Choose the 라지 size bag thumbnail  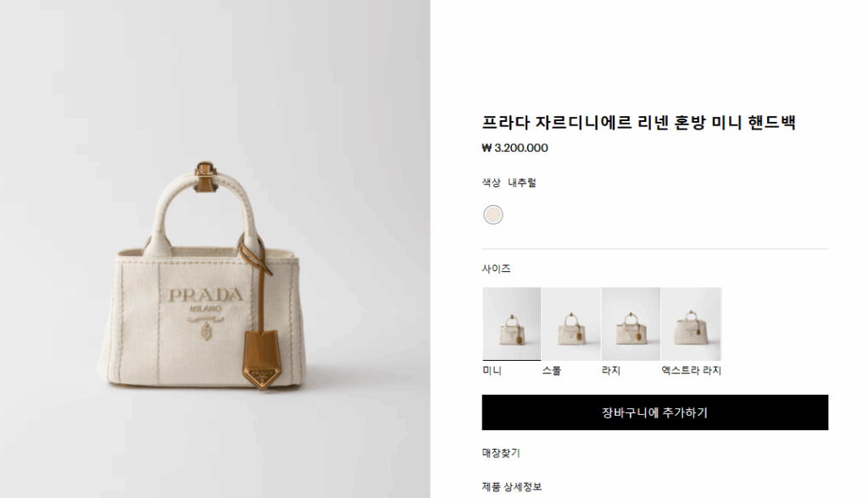tap(631, 324)
